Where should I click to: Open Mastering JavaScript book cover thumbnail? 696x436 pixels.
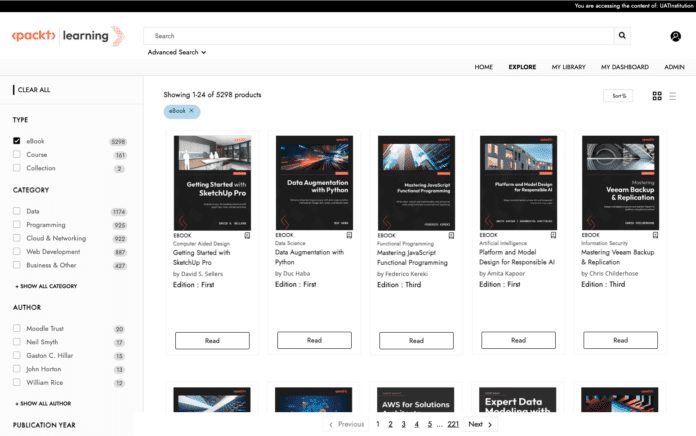[x=416, y=183]
